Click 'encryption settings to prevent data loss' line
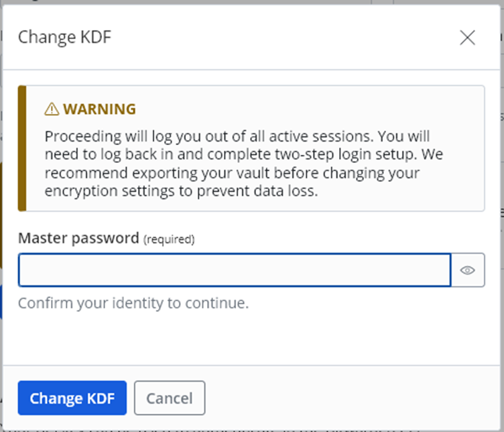504x432 pixels. pyautogui.click(x=180, y=191)
